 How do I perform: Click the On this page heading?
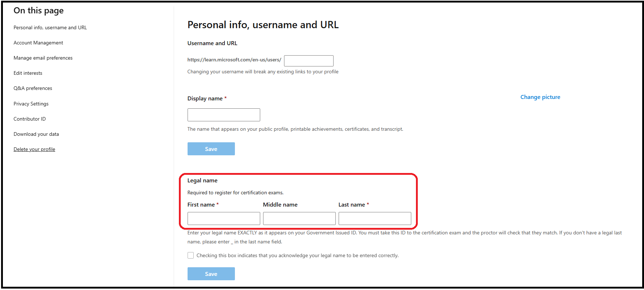(x=39, y=10)
